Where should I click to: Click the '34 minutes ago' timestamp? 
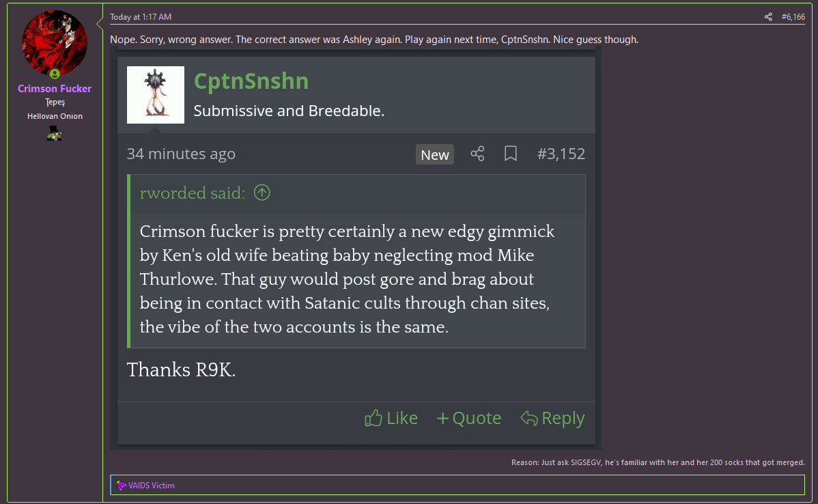point(181,154)
